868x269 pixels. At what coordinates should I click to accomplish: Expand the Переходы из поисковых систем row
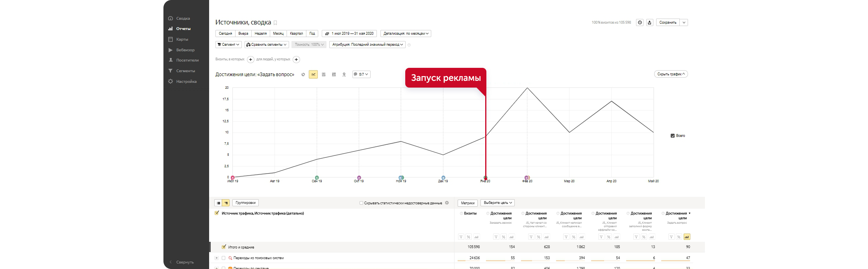pos(217,258)
